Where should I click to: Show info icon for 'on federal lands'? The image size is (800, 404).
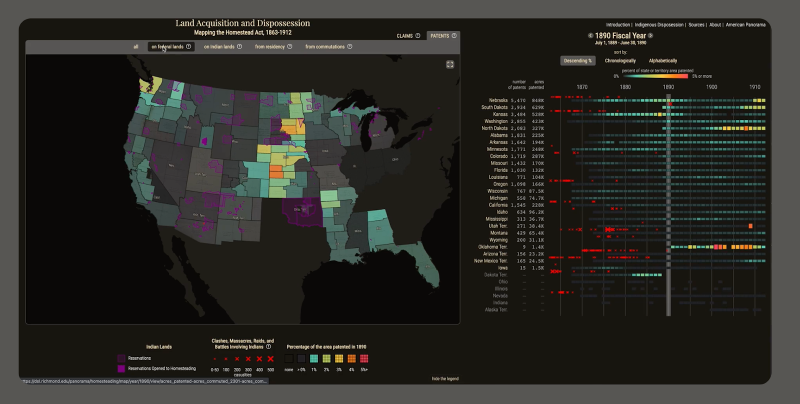[x=188, y=46]
